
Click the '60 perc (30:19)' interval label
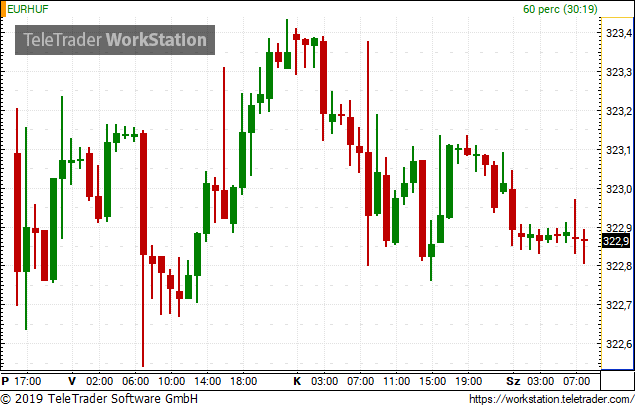tap(560, 9)
